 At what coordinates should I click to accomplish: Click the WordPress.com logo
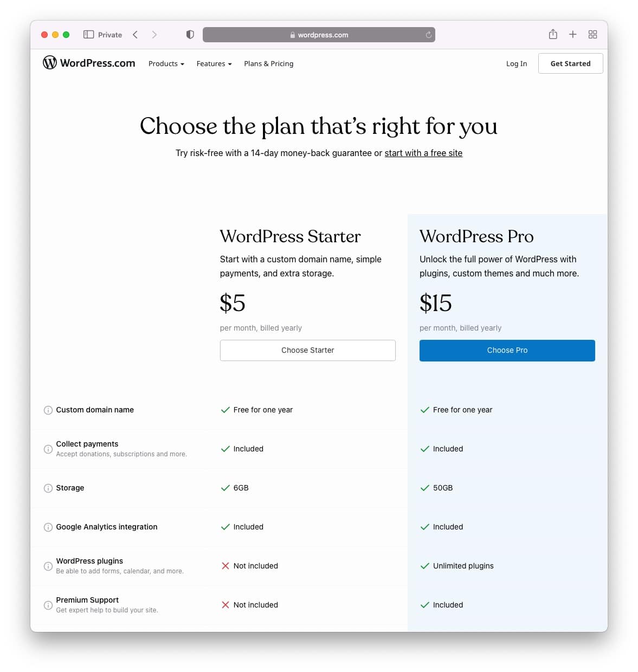pos(88,63)
